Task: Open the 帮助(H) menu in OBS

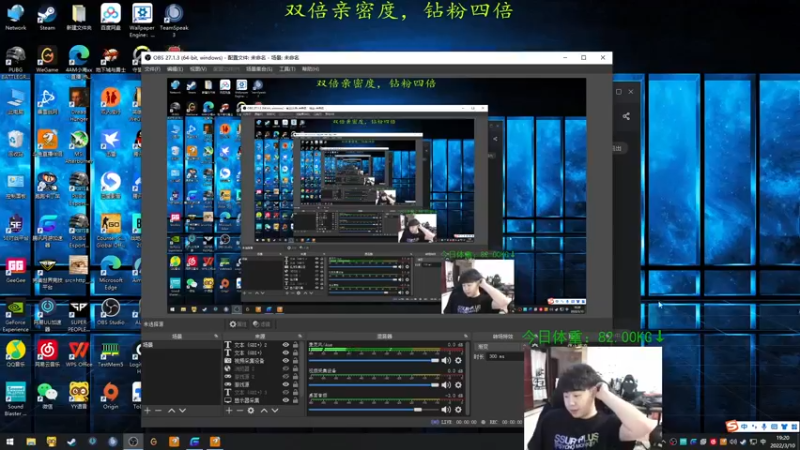Action: pos(310,69)
